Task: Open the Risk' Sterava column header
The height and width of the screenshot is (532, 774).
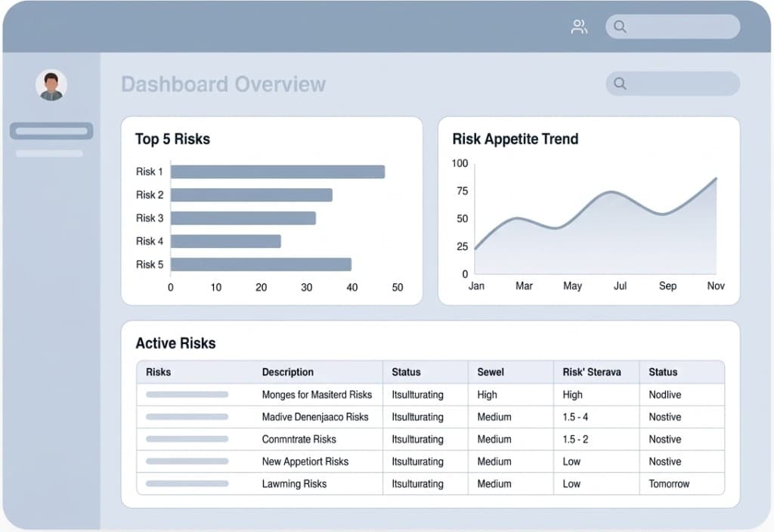Action: (x=590, y=372)
